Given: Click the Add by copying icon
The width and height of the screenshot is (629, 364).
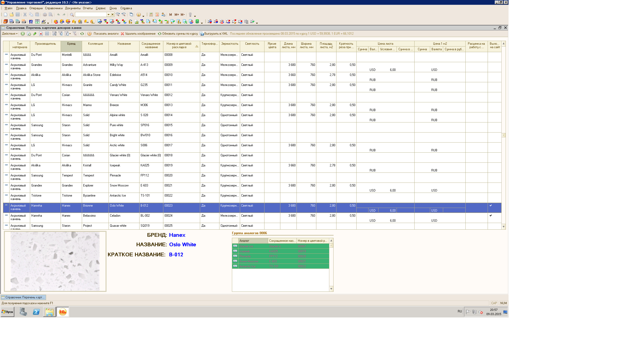Looking at the screenshot, I should pyautogui.click(x=29, y=34).
